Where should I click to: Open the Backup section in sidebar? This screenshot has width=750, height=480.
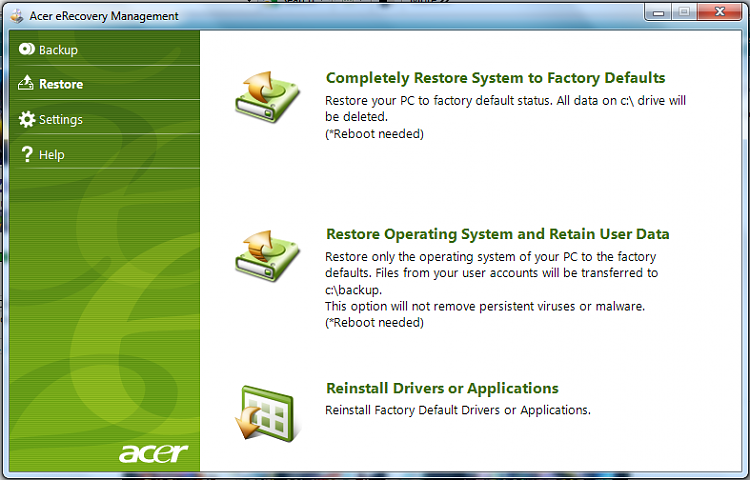pos(104,49)
